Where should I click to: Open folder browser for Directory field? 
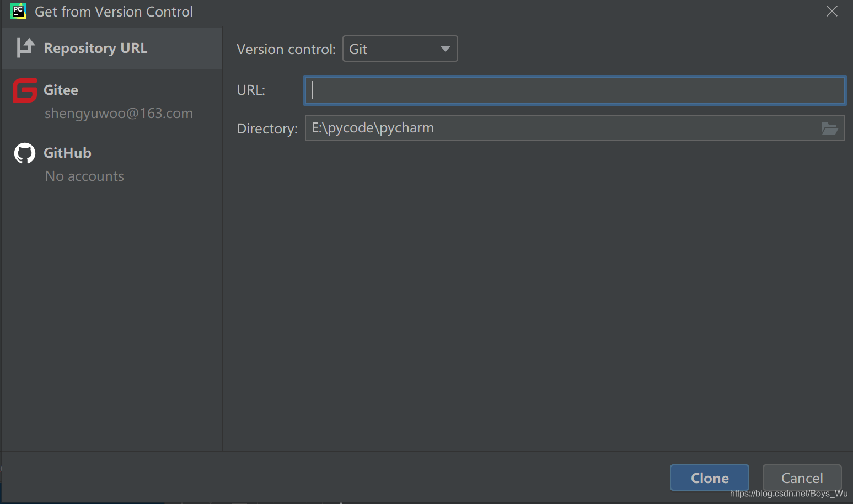coord(830,128)
